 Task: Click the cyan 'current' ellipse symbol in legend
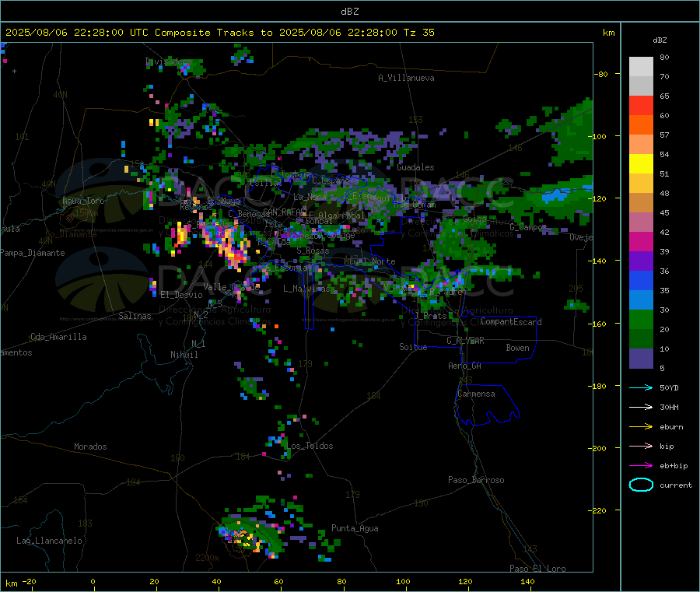pos(641,485)
